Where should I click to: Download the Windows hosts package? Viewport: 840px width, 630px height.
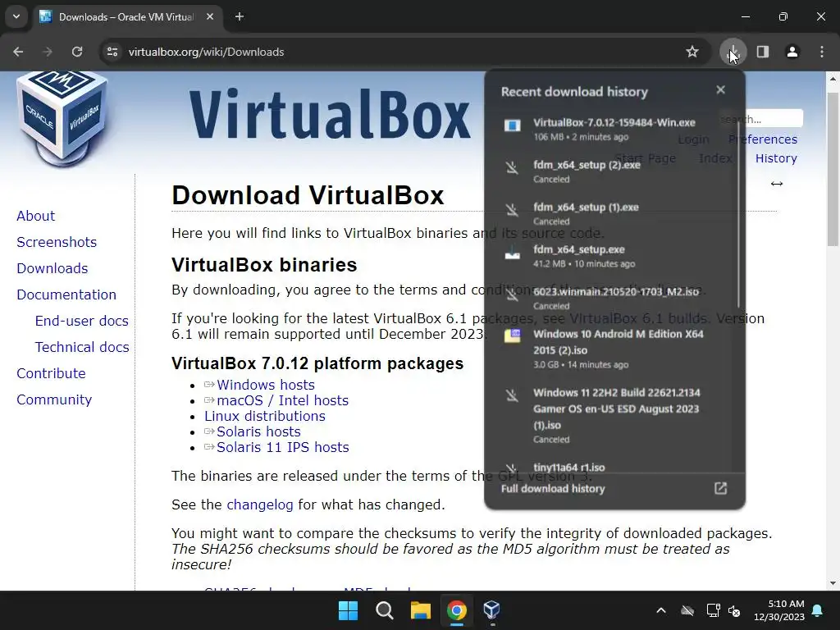point(265,385)
